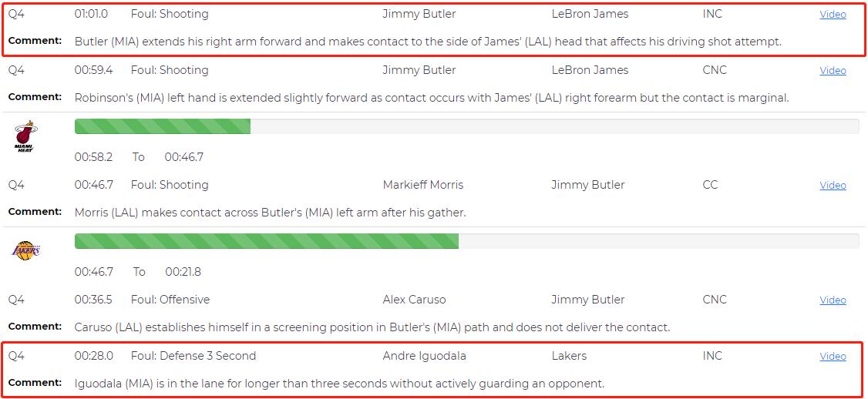This screenshot has width=868, height=399.
Task: Click the comment about Iguodala in the lane
Action: coord(339,384)
